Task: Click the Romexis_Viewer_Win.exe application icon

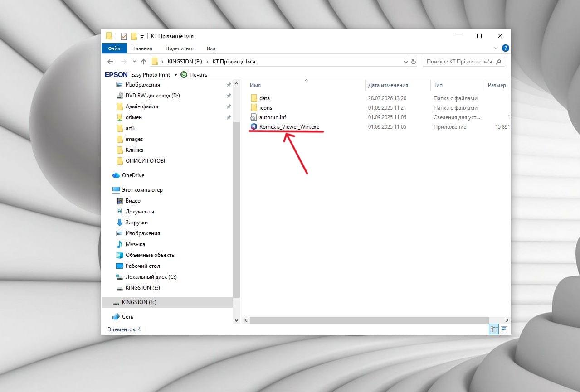Action: [254, 127]
